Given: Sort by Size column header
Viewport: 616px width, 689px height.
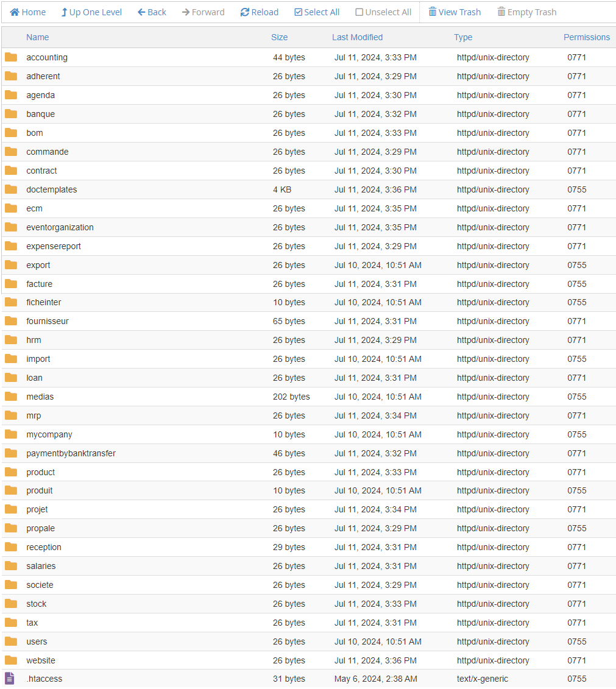Looking at the screenshot, I should click(x=280, y=37).
